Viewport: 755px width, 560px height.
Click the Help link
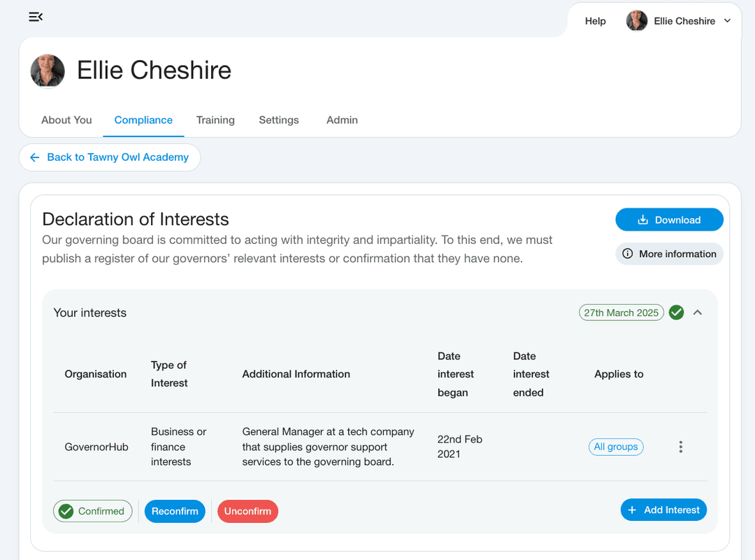click(x=595, y=21)
